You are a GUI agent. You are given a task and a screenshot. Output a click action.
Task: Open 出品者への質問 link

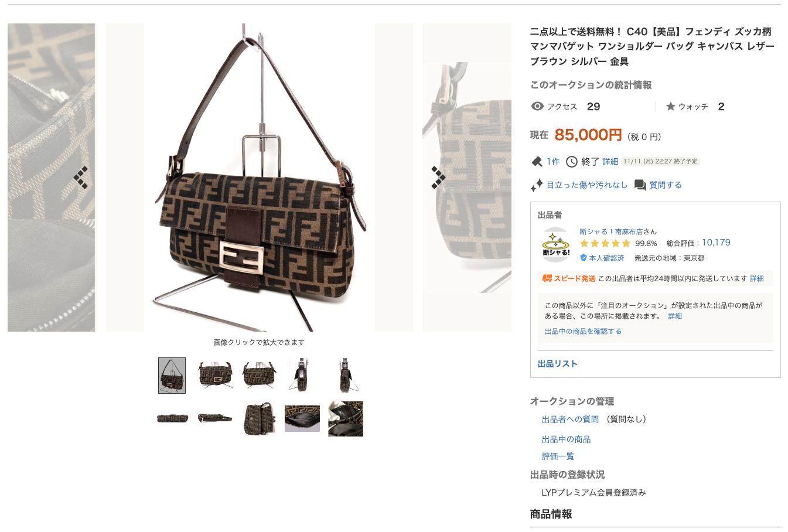pyautogui.click(x=570, y=420)
